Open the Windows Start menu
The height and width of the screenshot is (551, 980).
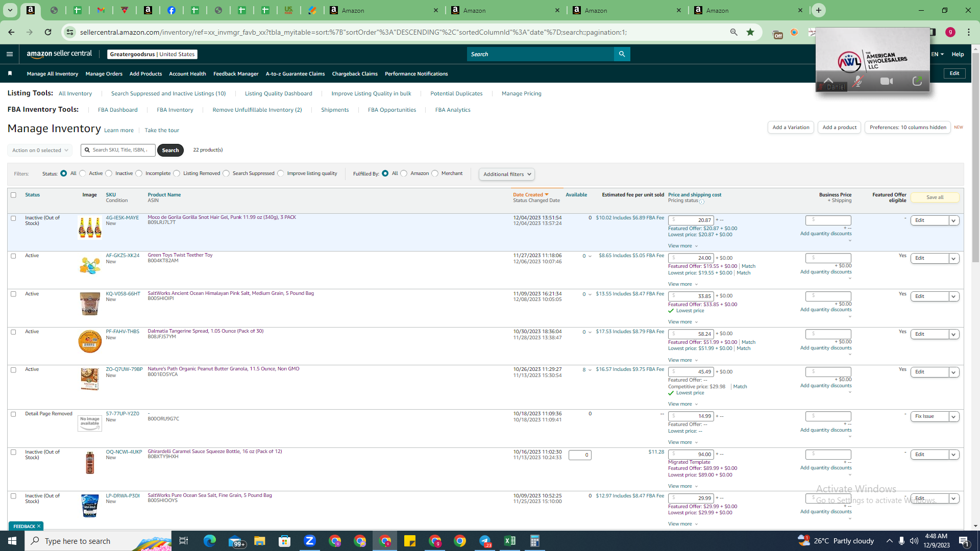[12, 541]
